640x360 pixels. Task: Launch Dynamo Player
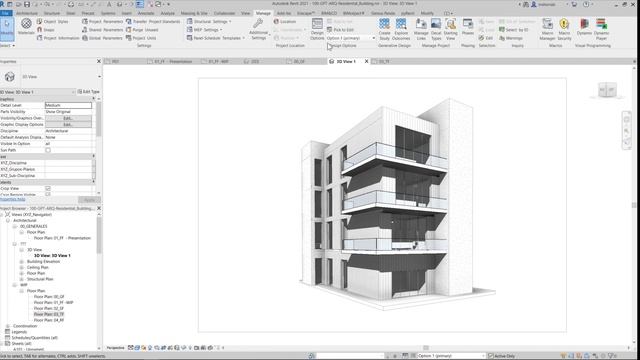[601, 29]
